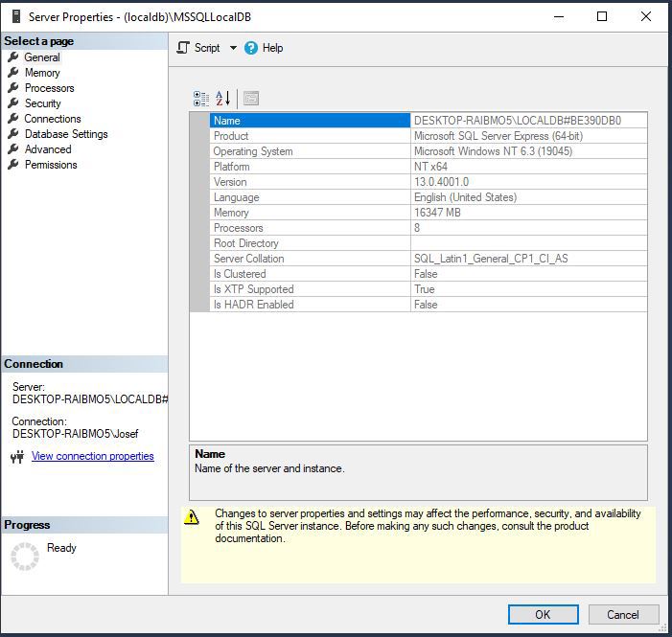Click the connection plug icon

[17, 457]
